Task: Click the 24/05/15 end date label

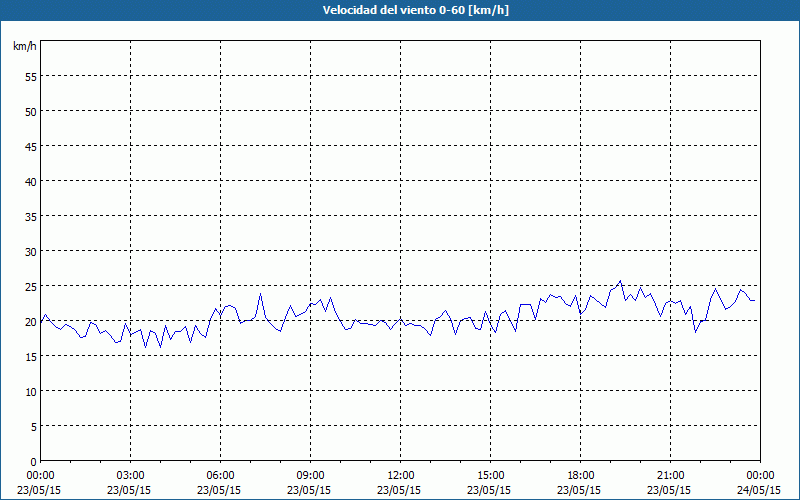Action: 759,490
